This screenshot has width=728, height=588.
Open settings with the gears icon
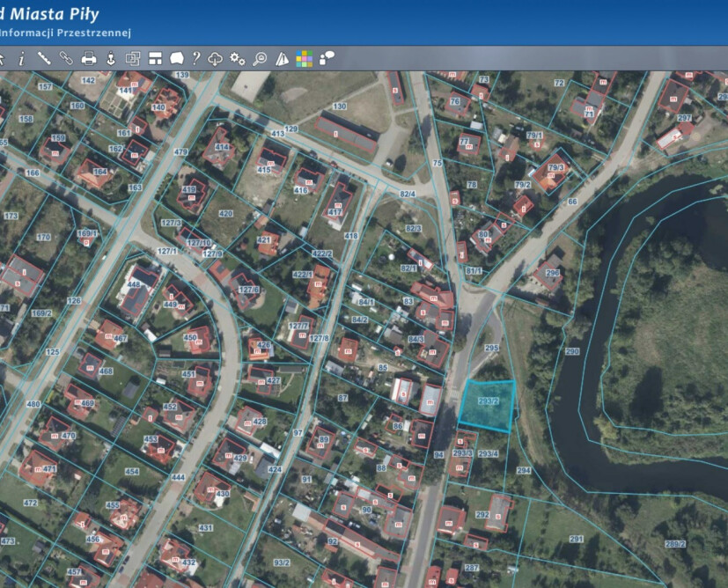tap(238, 59)
